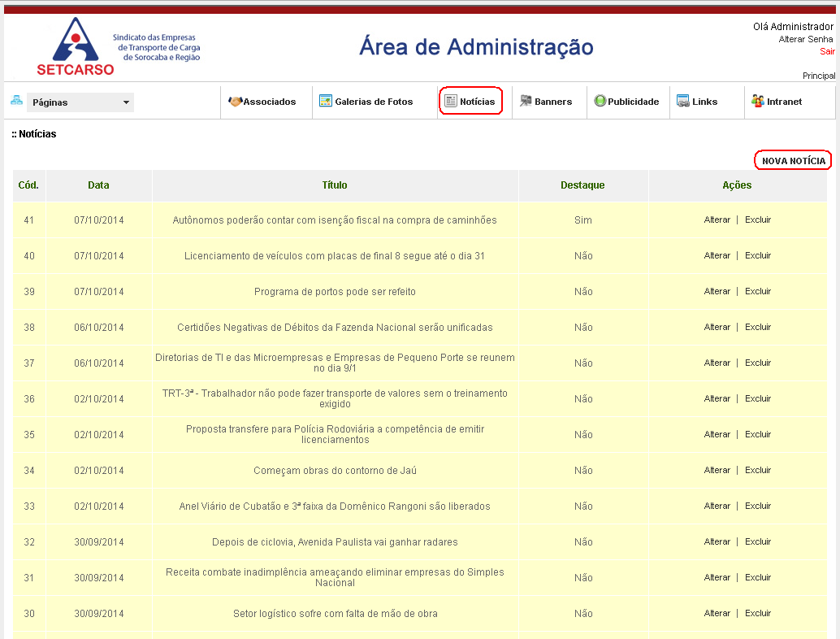Click the Destaque column header
The image size is (840, 639).
(582, 185)
